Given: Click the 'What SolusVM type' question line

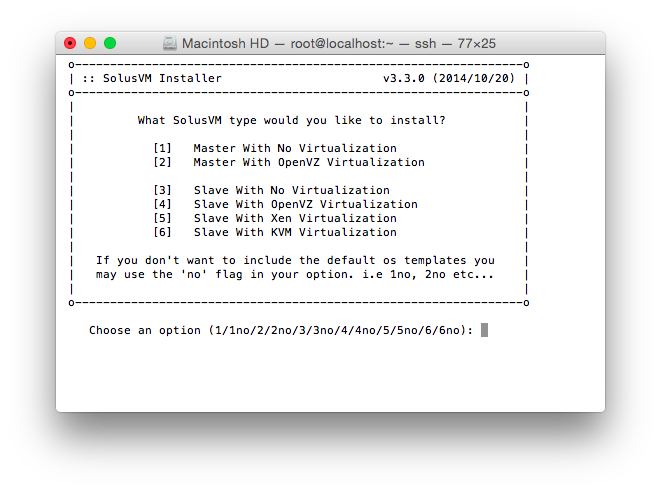Looking at the screenshot, I should click(x=292, y=120).
